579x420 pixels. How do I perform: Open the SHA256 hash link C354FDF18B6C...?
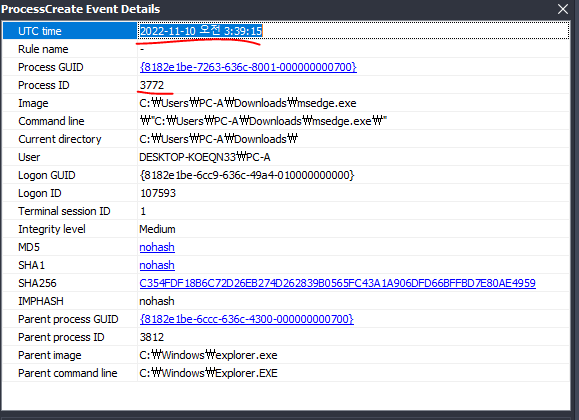click(x=338, y=283)
